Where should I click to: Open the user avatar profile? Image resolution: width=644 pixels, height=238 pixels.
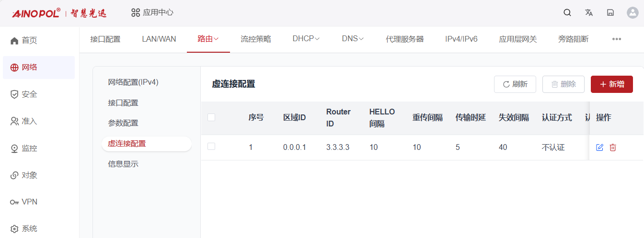[632, 13]
